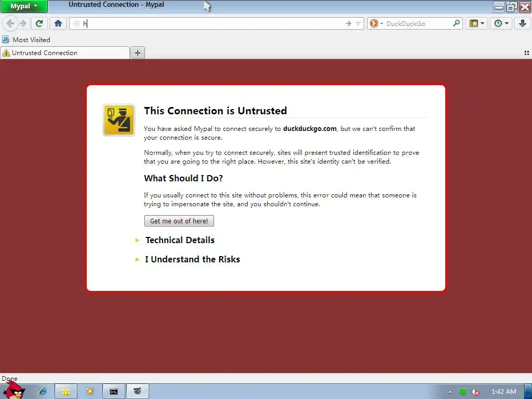Click the untrusted connection officer icon
This screenshot has height=399, width=532.
pyautogui.click(x=119, y=120)
